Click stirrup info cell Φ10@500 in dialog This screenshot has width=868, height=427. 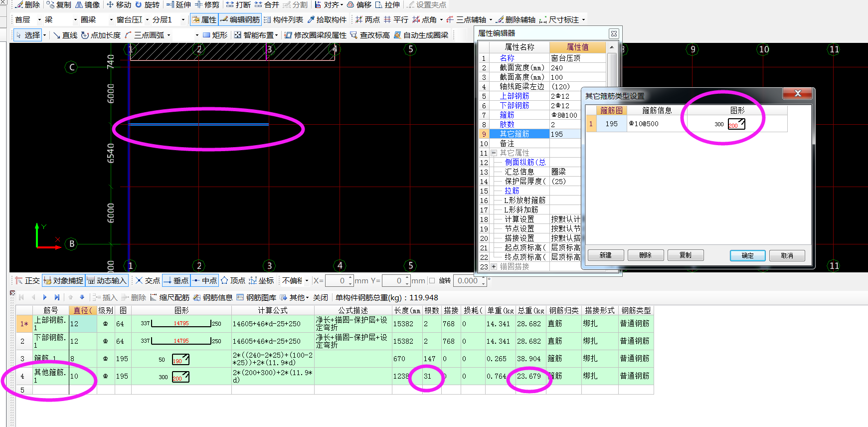point(657,124)
